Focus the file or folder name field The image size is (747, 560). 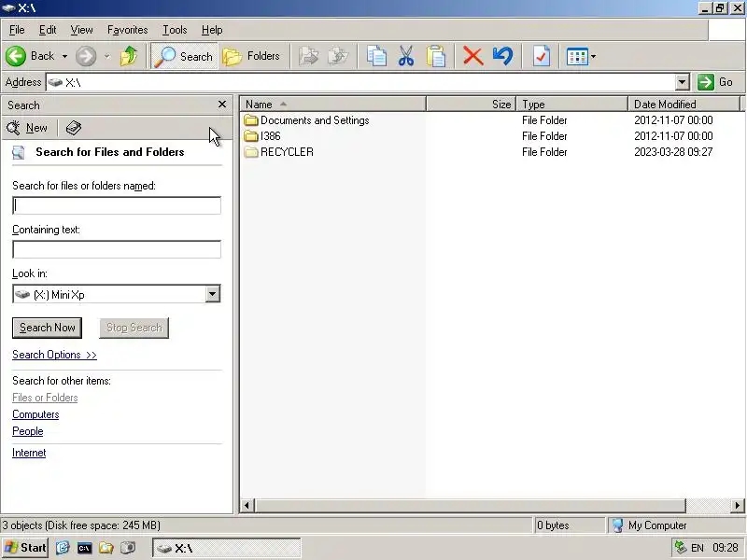pyautogui.click(x=117, y=205)
